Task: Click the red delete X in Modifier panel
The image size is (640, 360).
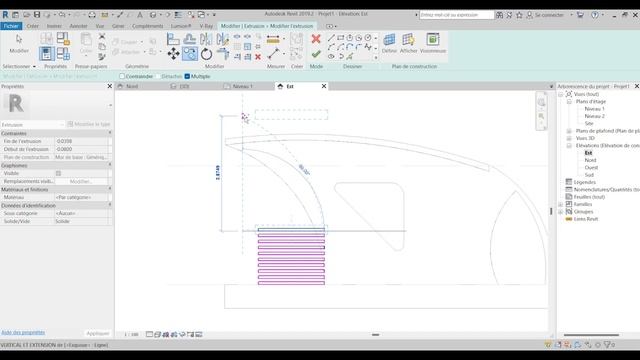Action: (x=258, y=57)
